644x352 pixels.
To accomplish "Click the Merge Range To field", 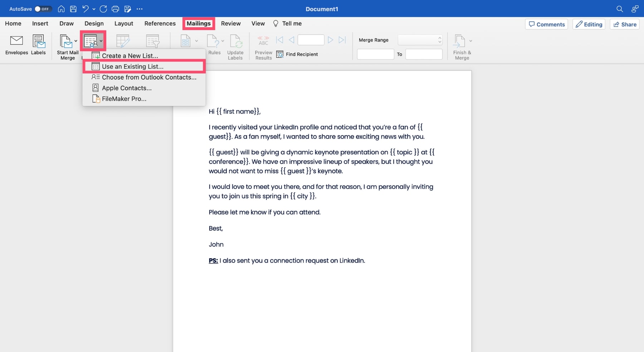I will 424,54.
